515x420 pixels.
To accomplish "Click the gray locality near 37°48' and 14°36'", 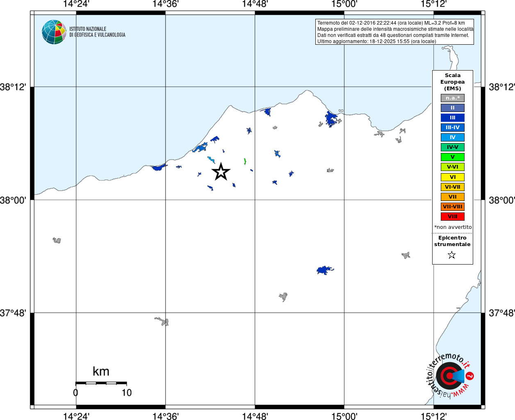I will coord(162,321).
